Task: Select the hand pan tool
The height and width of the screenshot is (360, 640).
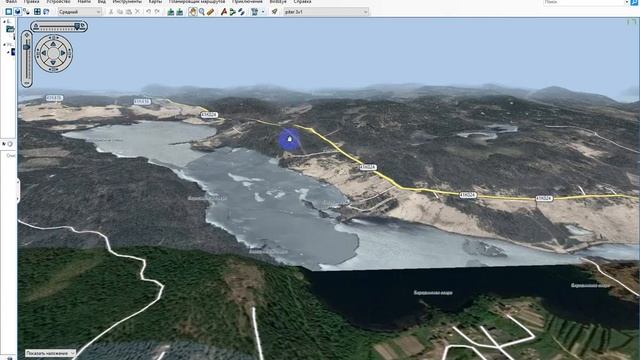Action: tap(193, 12)
